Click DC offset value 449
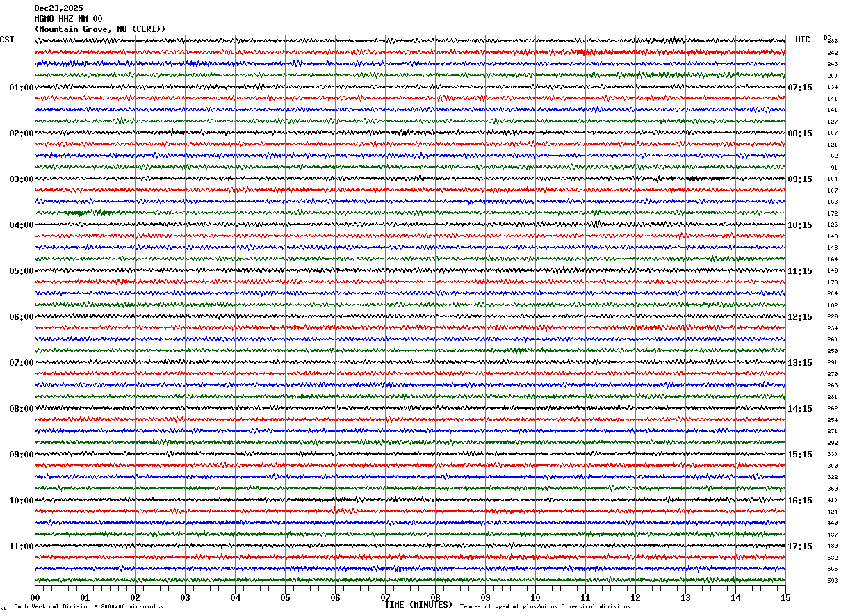 click(x=833, y=524)
